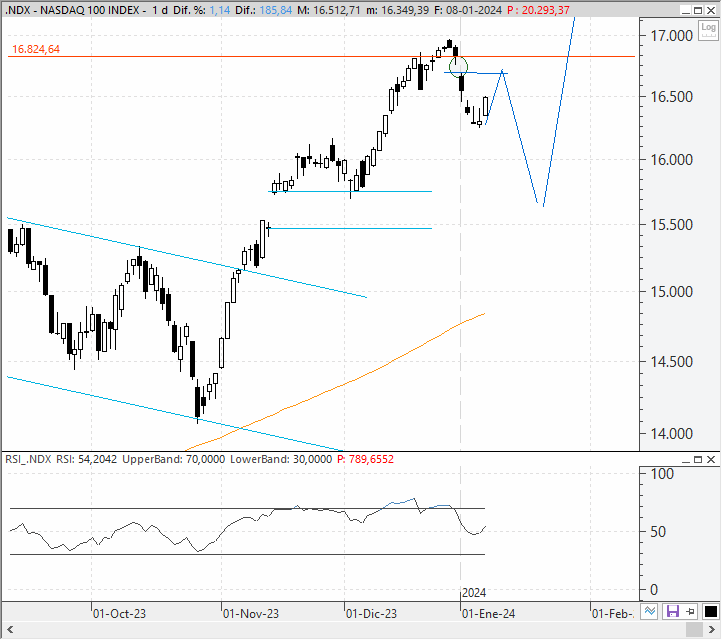Click the 14.500 price axis label

(x=671, y=362)
